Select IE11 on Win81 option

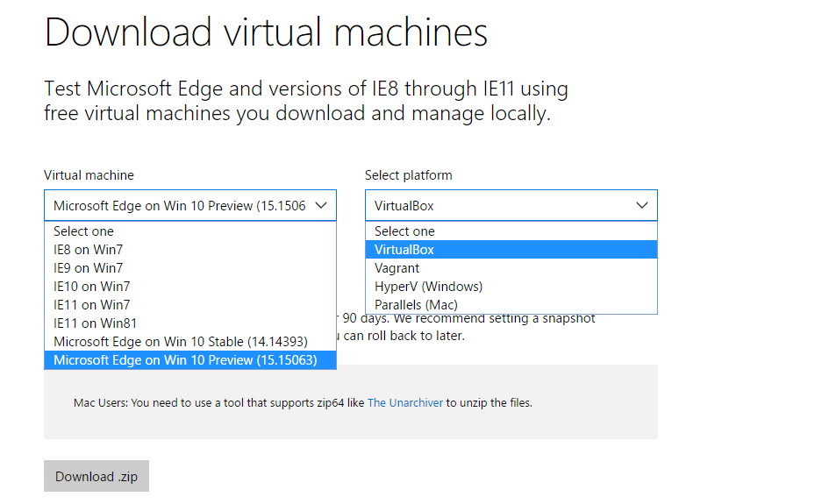190,323
